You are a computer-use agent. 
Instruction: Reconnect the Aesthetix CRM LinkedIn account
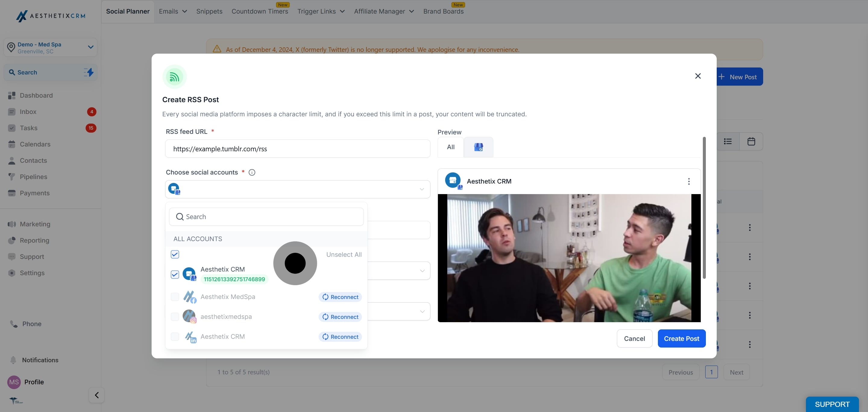click(340, 337)
